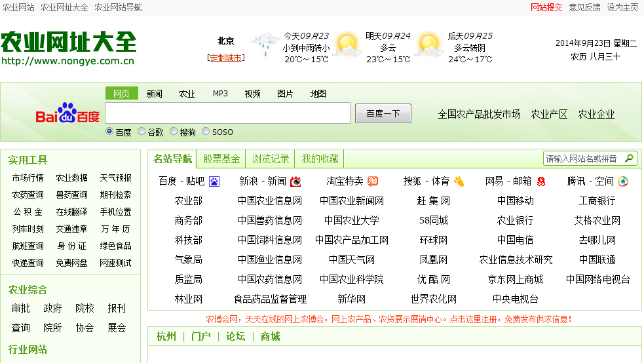Click the Baidu paw logo
644x363 pixels.
[x=67, y=113]
